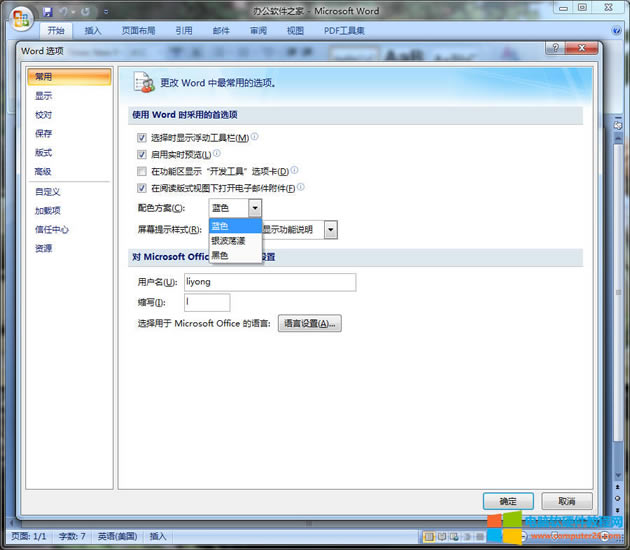Screen dimensions: 630x550
Task: Select the 常用 category in the sidebar
Action: pyautogui.click(x=69, y=77)
